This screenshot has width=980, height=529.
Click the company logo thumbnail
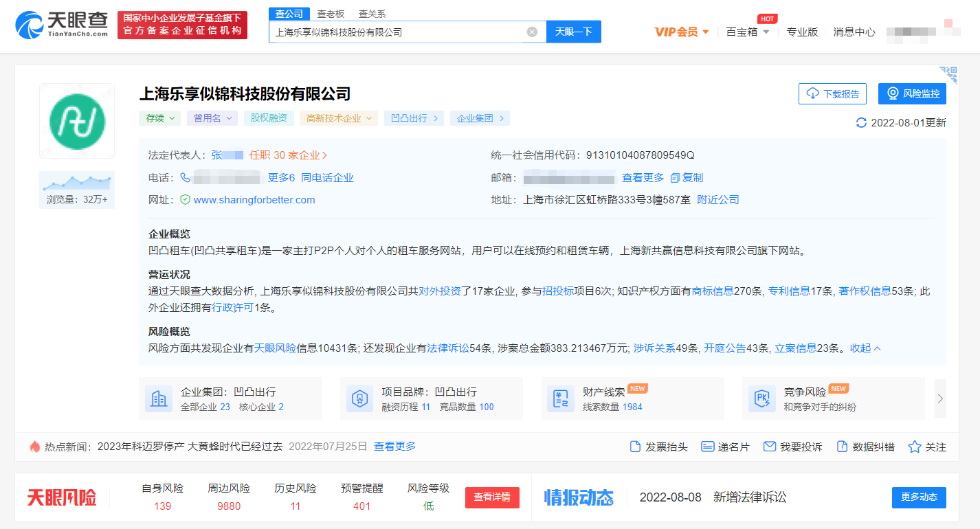pyautogui.click(x=77, y=121)
